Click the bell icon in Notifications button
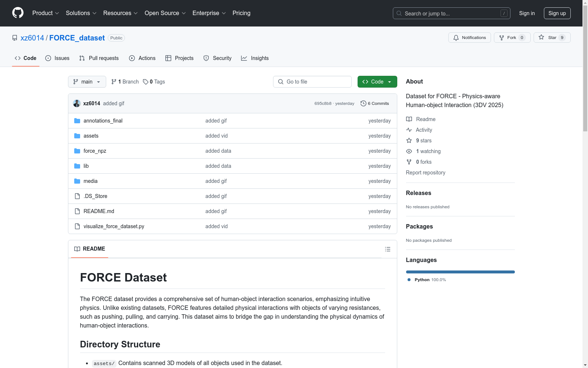588x368 pixels. click(456, 38)
